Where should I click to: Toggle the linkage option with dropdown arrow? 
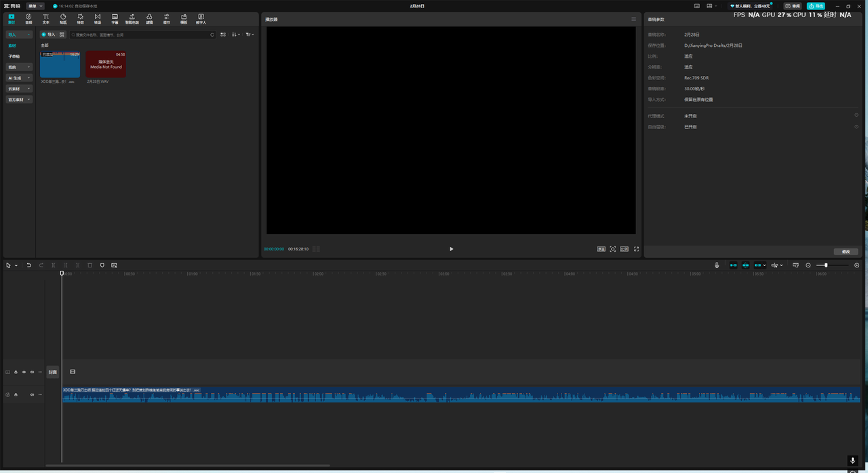click(x=760, y=265)
